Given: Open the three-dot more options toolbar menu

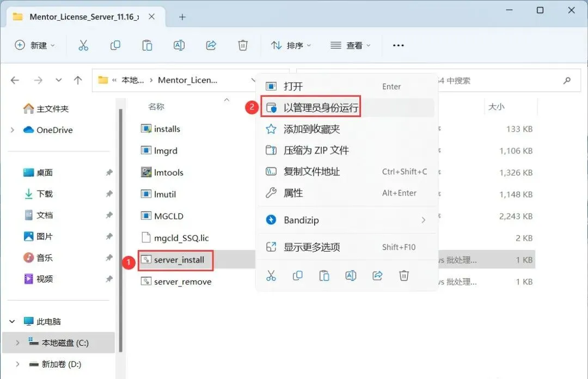Looking at the screenshot, I should coord(398,45).
